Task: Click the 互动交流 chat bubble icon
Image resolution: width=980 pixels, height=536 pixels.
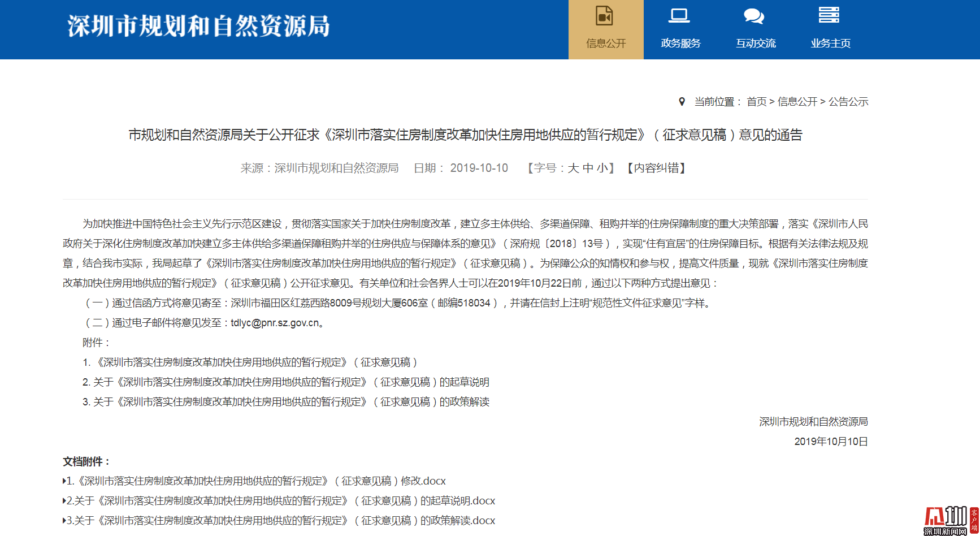Action: pyautogui.click(x=754, y=16)
